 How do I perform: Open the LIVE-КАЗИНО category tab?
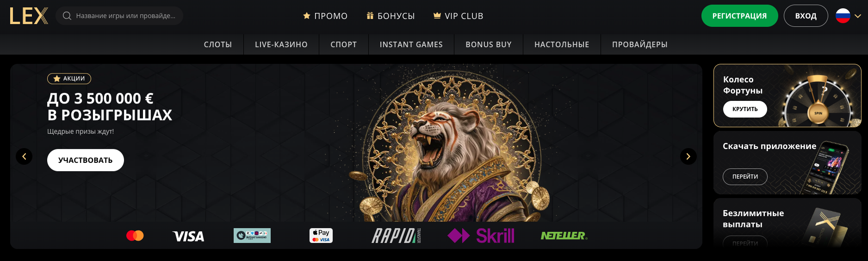pyautogui.click(x=281, y=44)
